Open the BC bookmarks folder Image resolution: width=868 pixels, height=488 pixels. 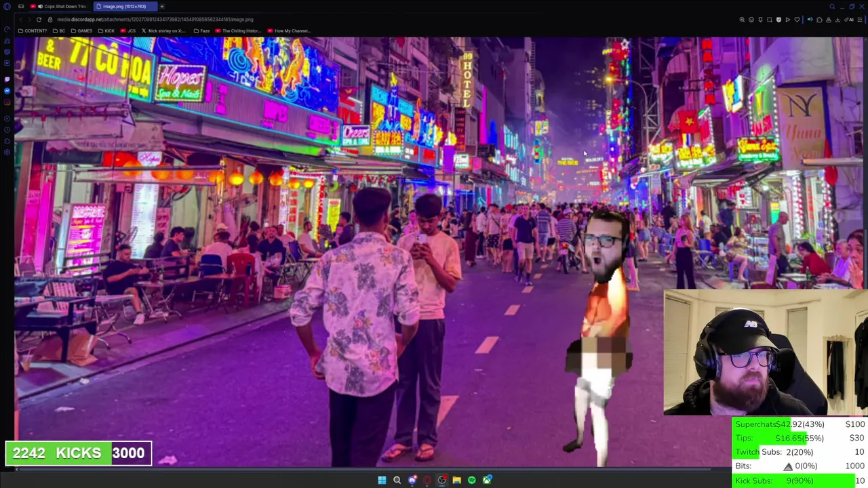pyautogui.click(x=59, y=30)
